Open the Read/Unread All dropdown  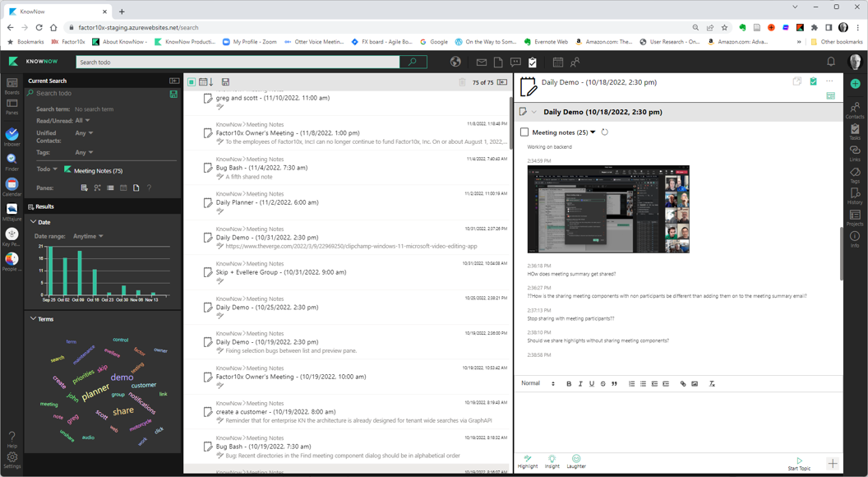click(82, 121)
